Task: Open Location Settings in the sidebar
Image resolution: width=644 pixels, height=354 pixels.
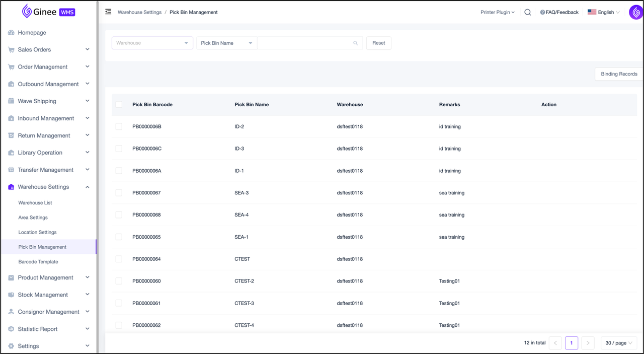Action: pyautogui.click(x=37, y=232)
